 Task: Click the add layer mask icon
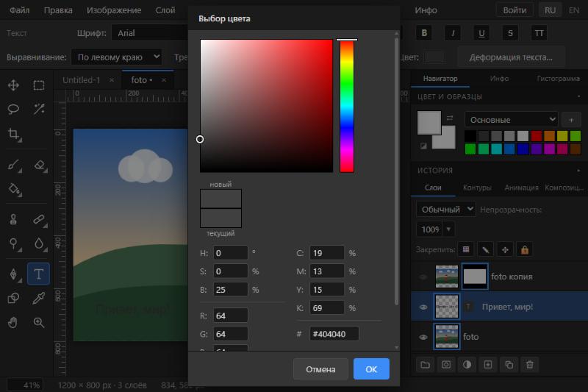446,365
